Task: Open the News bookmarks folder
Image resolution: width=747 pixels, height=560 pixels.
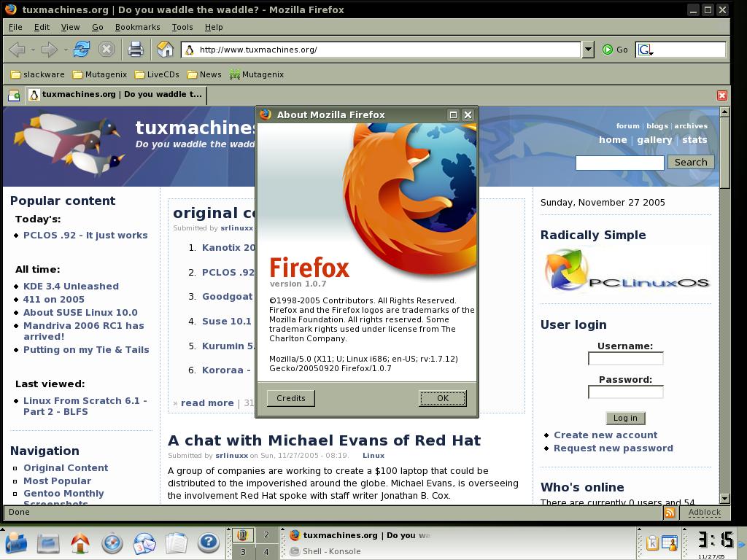Action: pos(204,74)
